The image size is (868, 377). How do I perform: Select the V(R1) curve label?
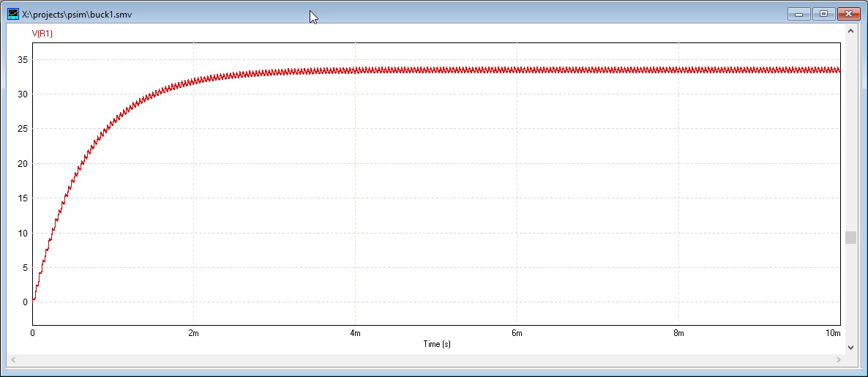pyautogui.click(x=42, y=34)
